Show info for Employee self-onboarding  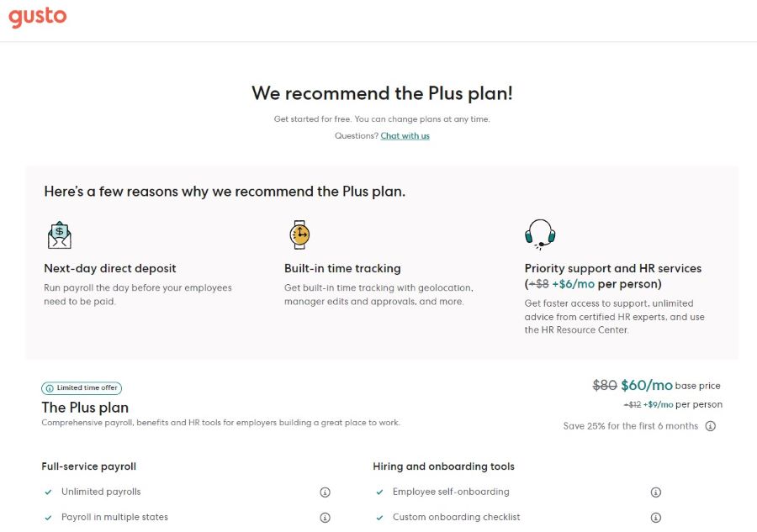tap(655, 492)
